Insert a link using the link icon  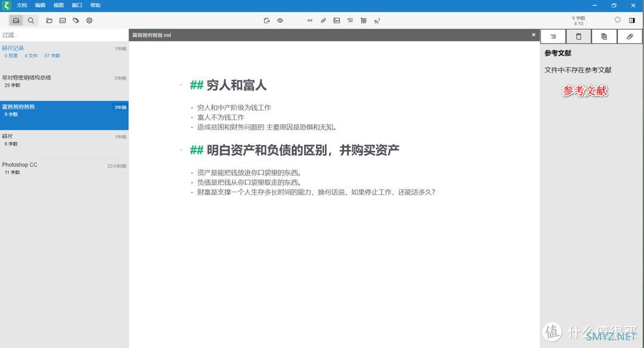323,20
